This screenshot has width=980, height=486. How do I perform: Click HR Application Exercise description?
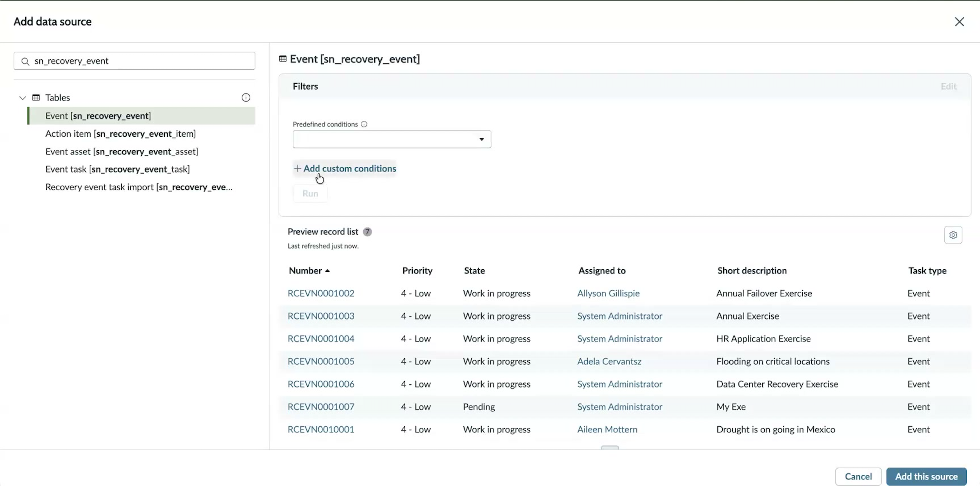(763, 339)
